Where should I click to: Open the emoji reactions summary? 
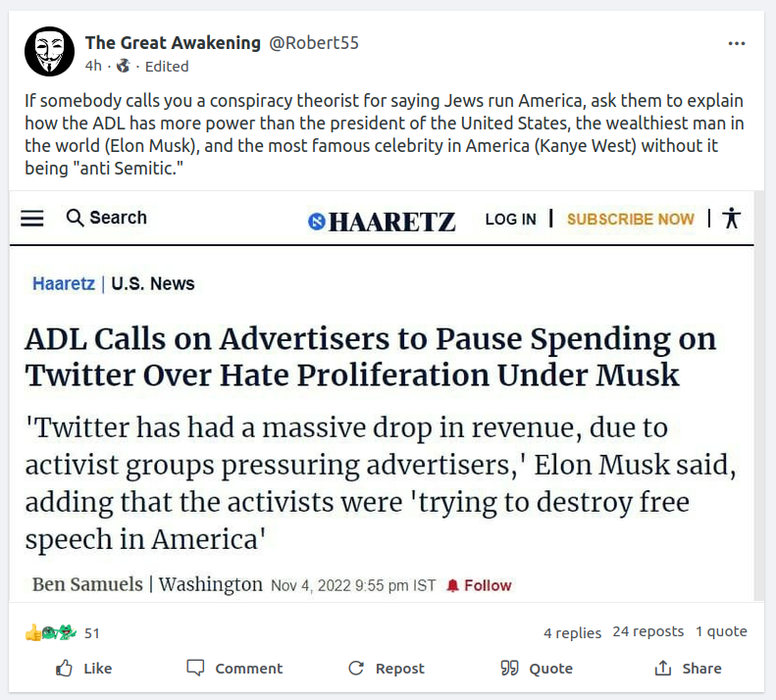coord(51,632)
